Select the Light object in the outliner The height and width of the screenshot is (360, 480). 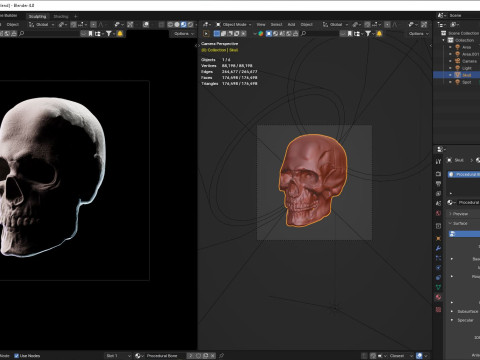coord(467,68)
